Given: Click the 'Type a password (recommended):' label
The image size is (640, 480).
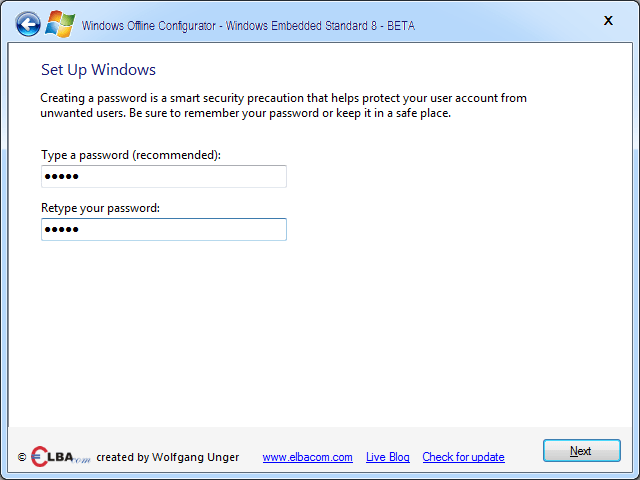Looking at the screenshot, I should click(131, 155).
